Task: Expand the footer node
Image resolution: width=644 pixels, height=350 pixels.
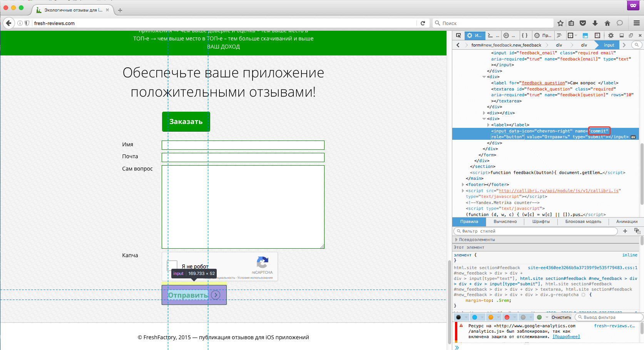Action: [x=463, y=184]
